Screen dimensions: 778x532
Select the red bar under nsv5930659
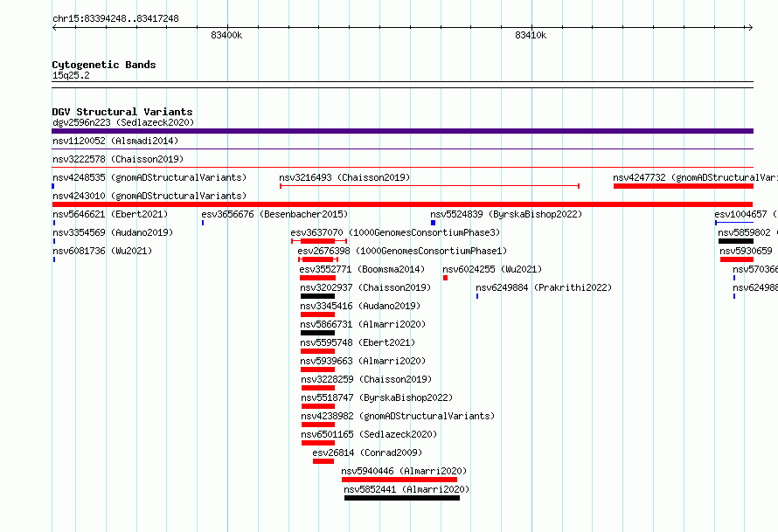(x=737, y=259)
